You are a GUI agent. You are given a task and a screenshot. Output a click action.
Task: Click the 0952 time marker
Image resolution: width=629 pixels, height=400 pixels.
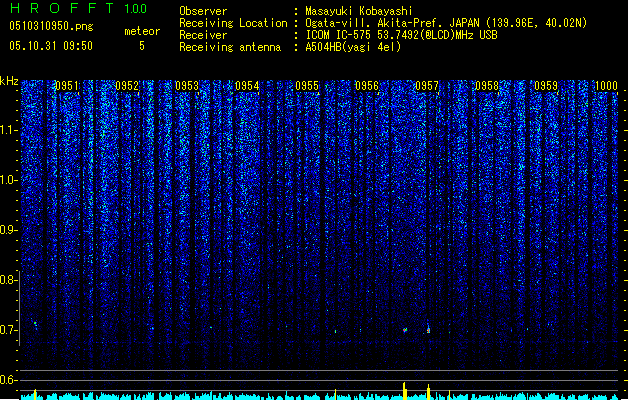(x=127, y=86)
